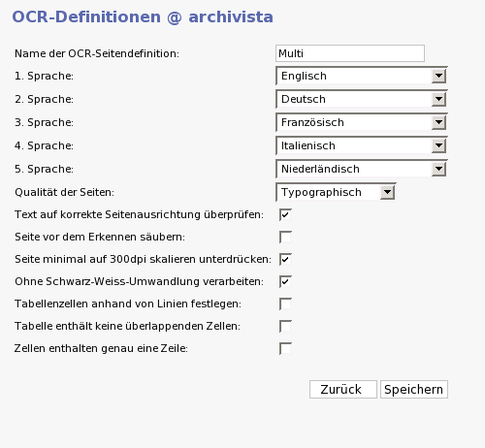Uncheck Ohne Schwarz-Weiss-Umwandlung verarbeiten

(285, 281)
